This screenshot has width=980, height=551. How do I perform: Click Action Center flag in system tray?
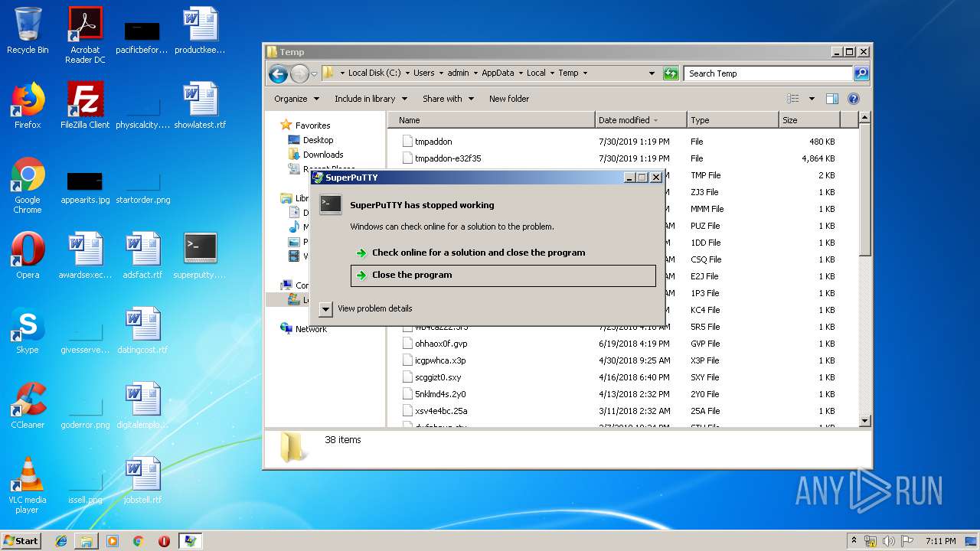coord(907,541)
